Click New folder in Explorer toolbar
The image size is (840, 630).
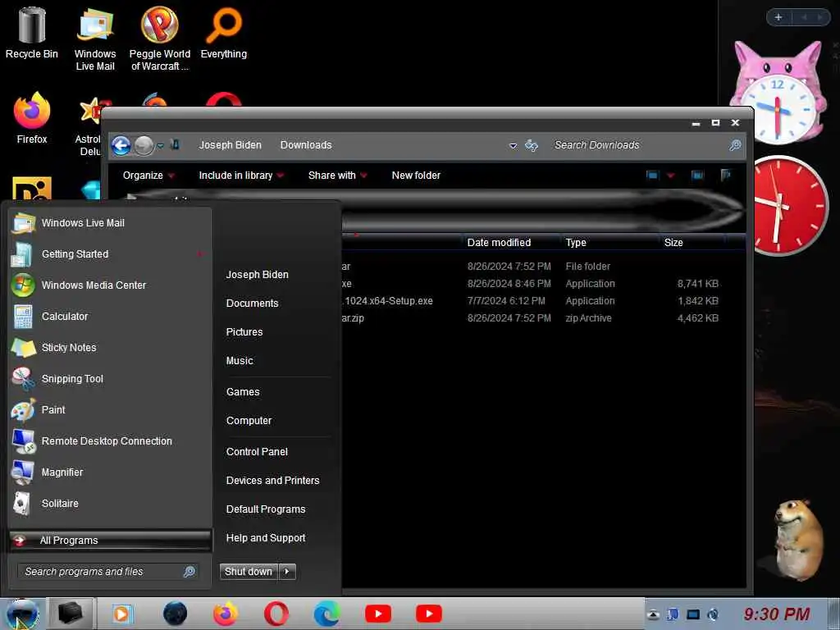(416, 176)
